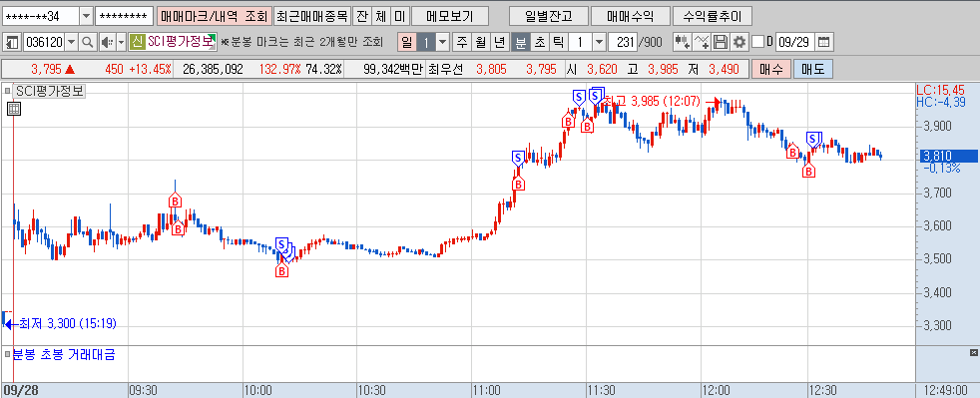Click the data grid icon under the chart title
The width and height of the screenshot is (980, 398).
pos(14,109)
